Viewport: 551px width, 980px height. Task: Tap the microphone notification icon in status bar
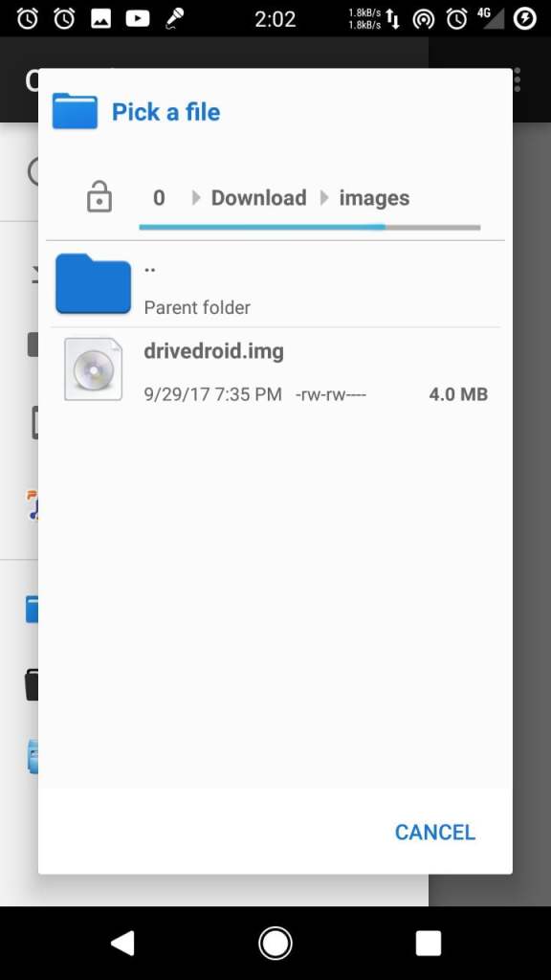coord(174,19)
